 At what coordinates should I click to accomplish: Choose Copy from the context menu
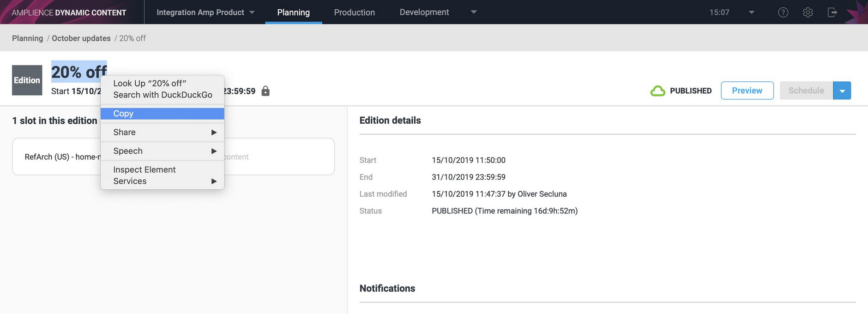click(163, 114)
